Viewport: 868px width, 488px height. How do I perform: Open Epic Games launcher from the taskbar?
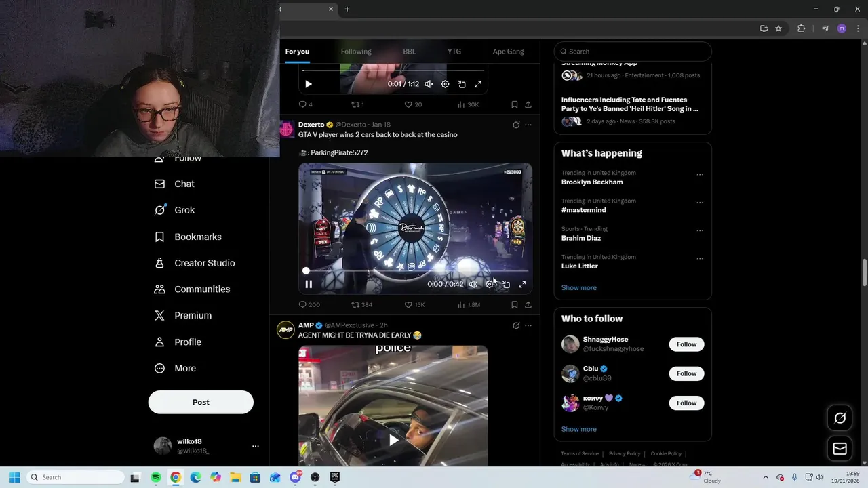tap(335, 477)
